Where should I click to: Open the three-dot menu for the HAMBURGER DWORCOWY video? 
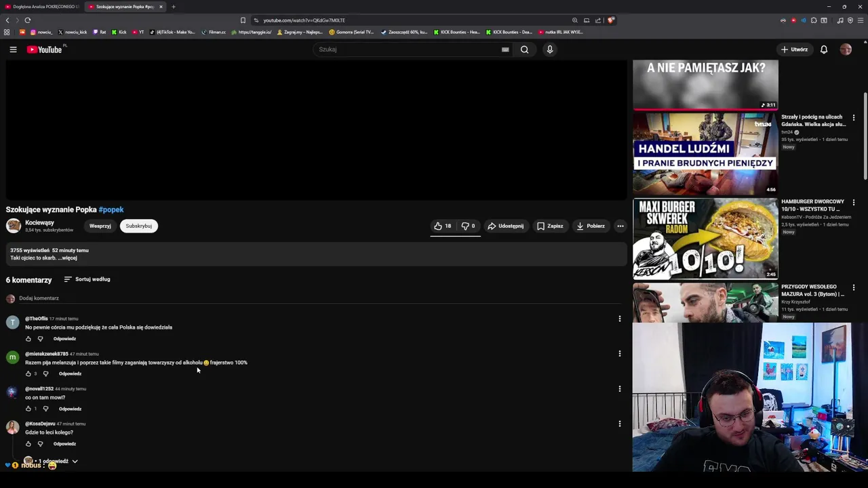854,203
